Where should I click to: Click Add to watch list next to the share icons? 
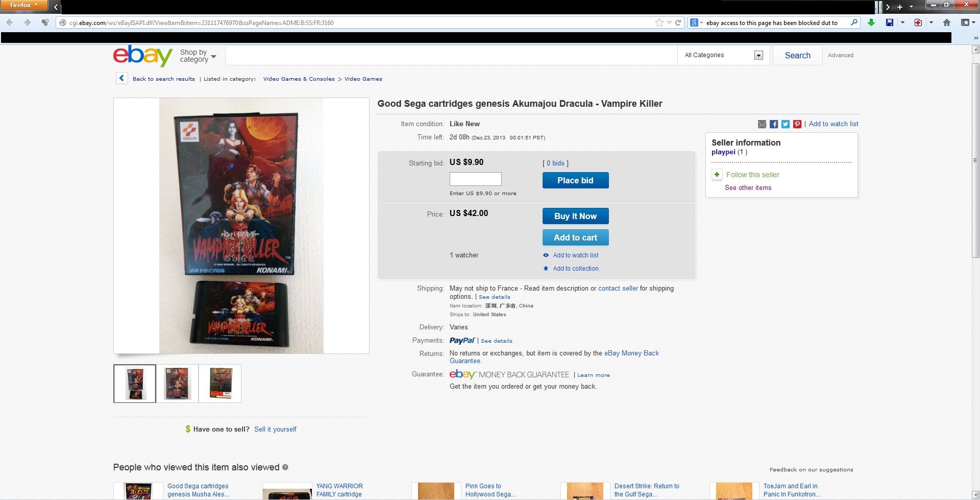tap(834, 124)
